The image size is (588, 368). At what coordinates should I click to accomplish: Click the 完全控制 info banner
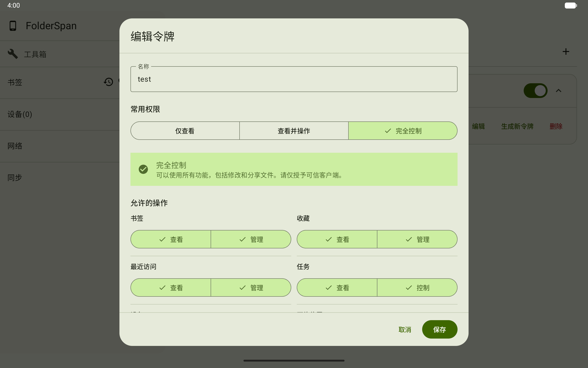point(294,169)
